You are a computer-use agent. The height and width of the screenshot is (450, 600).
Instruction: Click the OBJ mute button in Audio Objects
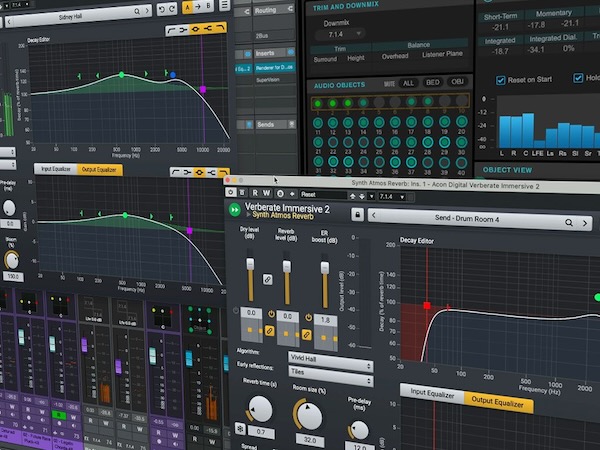point(457,82)
